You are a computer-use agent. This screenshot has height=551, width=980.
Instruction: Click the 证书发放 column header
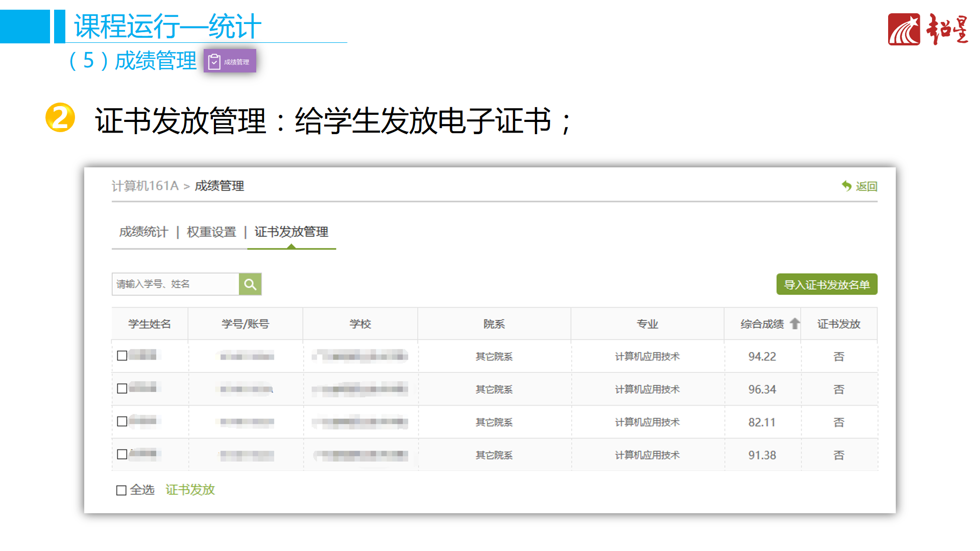839,324
